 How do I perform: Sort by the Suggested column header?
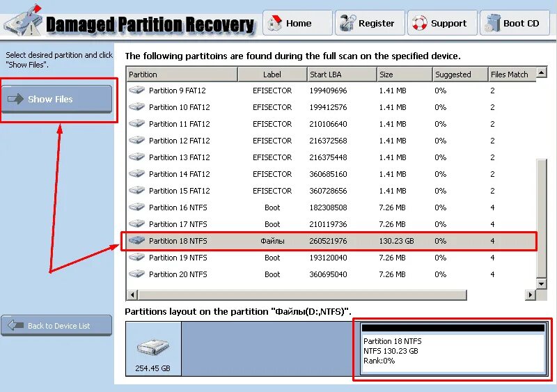coord(460,75)
